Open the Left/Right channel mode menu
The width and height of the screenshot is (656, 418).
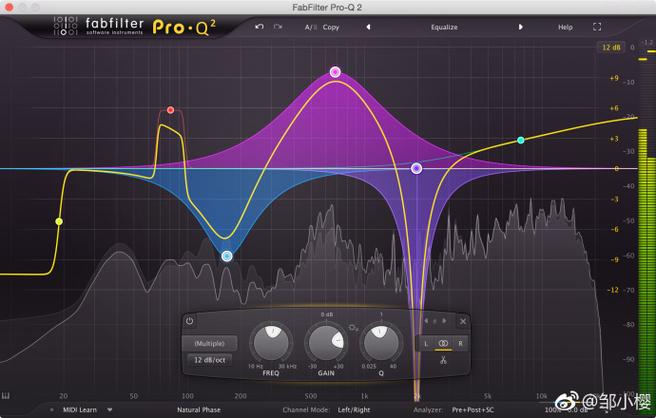click(x=354, y=410)
